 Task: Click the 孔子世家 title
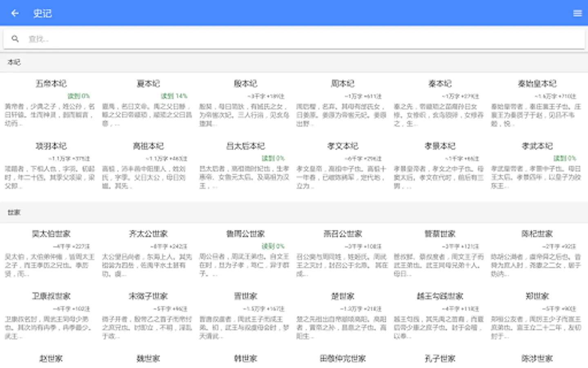click(439, 359)
